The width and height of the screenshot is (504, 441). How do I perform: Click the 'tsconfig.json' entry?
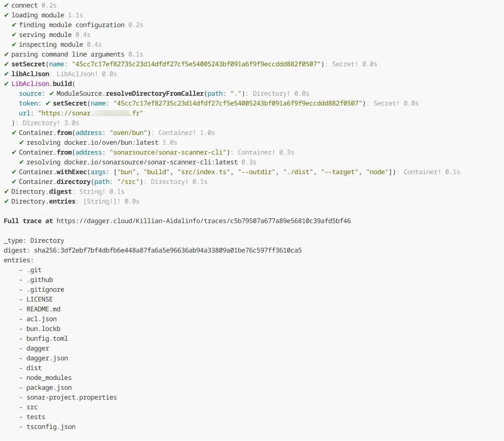(x=51, y=427)
